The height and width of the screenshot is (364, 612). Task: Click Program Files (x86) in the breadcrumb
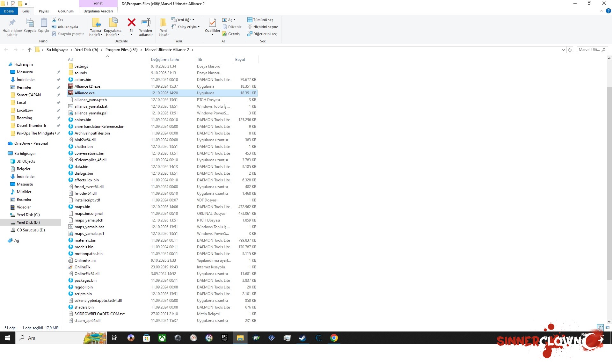[x=121, y=50]
